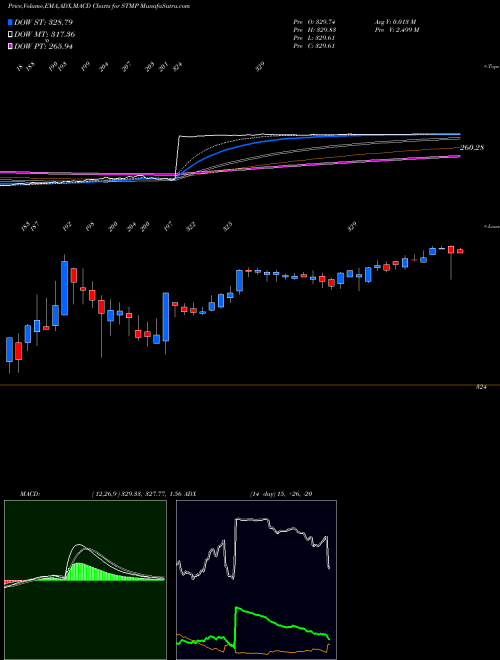Click the 260.28 EMA price label

[x=472, y=148]
